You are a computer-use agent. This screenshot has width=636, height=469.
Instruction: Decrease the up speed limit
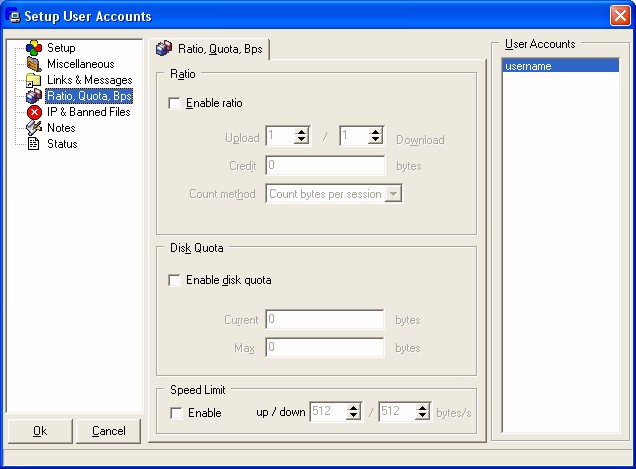click(354, 416)
